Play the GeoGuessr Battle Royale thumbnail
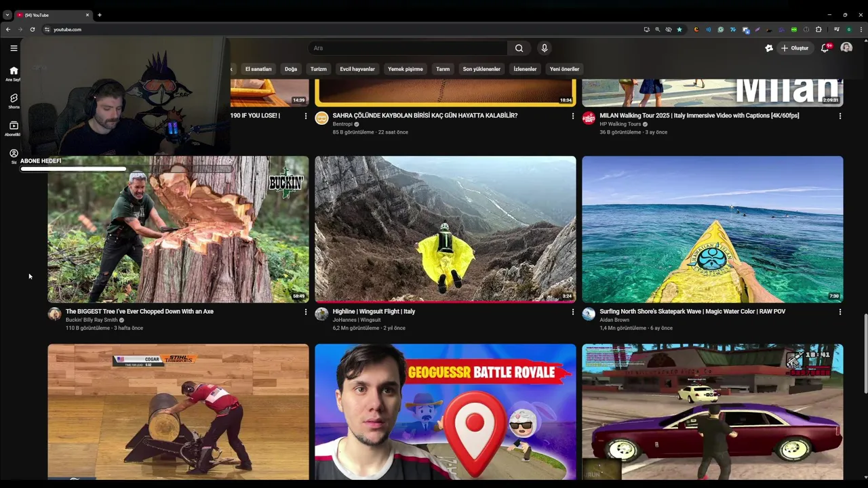Viewport: 868px width, 488px height. click(446, 412)
